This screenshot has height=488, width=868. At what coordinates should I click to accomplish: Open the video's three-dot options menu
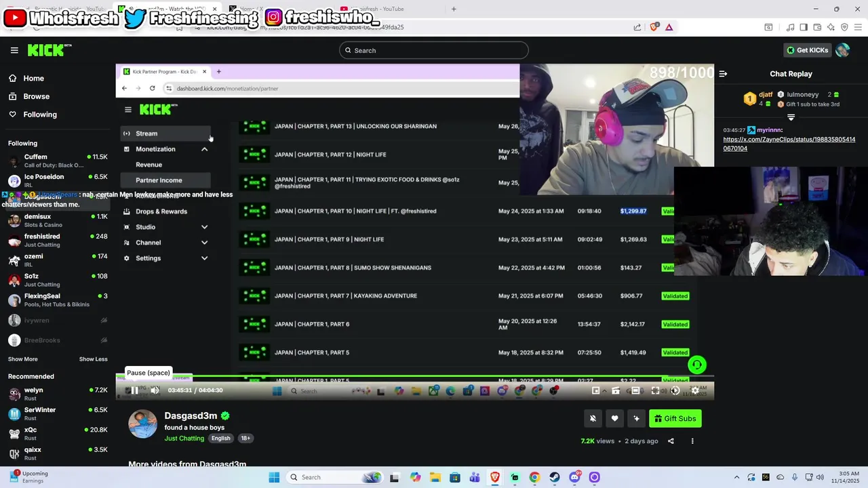click(x=692, y=441)
